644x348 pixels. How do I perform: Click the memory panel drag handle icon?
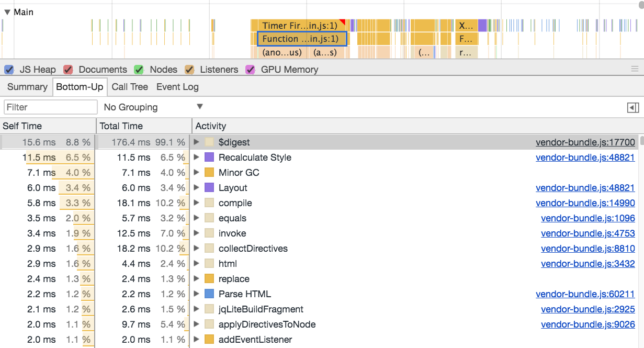635,69
